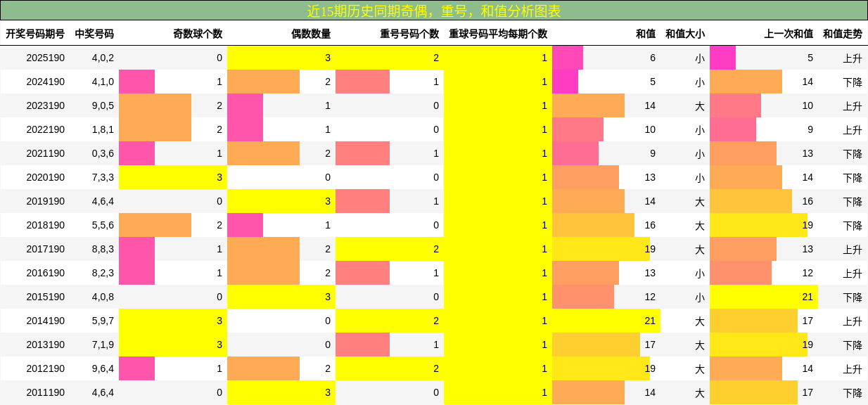Click the 和值大小 column header
868x405 pixels.
pyautogui.click(x=685, y=33)
